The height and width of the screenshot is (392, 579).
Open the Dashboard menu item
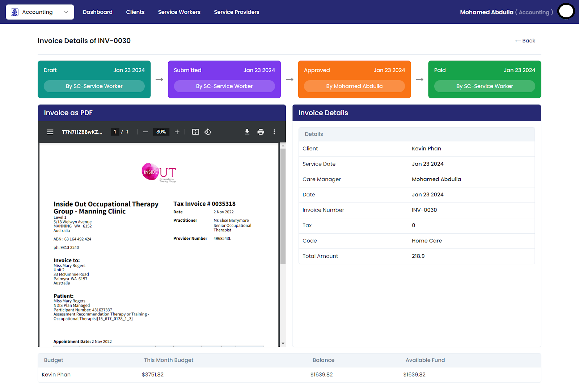(98, 12)
